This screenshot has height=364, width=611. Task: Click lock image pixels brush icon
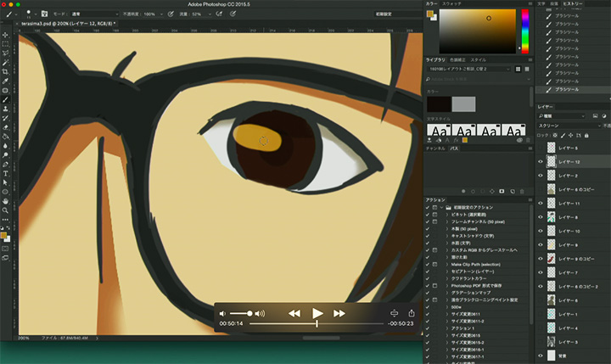(563, 135)
